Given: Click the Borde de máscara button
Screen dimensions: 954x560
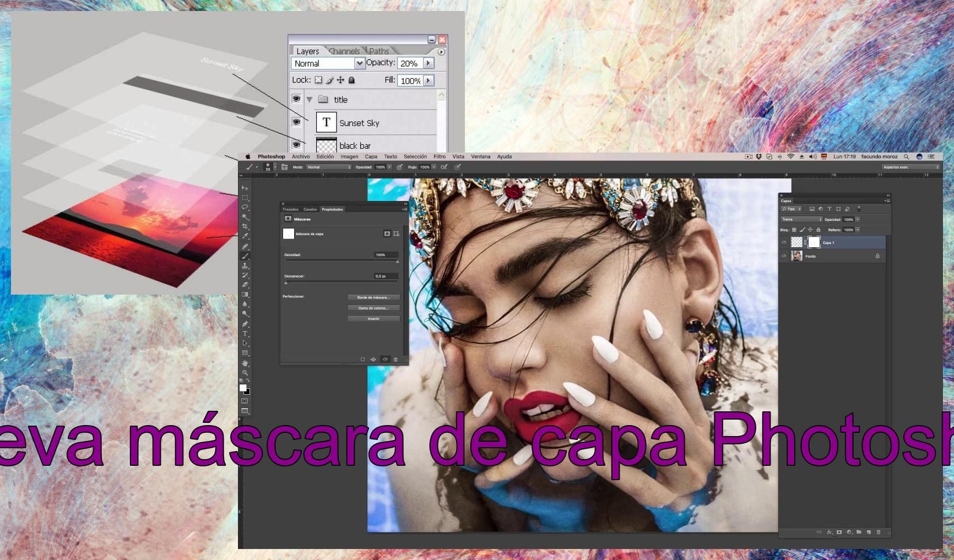Looking at the screenshot, I should coord(373,297).
